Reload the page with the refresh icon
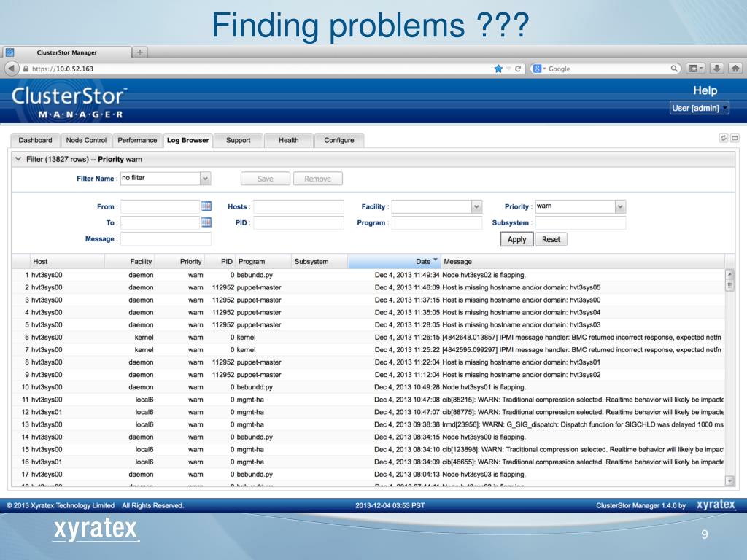 tap(518, 69)
